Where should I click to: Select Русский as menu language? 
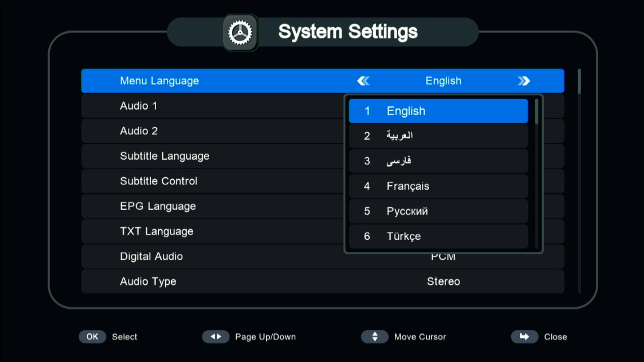(x=438, y=211)
